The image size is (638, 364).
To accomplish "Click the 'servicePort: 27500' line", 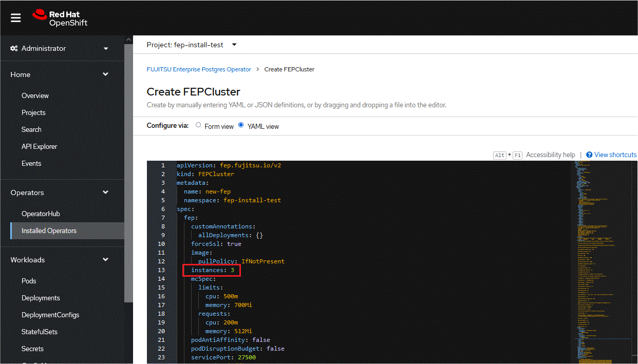I will coord(223,357).
